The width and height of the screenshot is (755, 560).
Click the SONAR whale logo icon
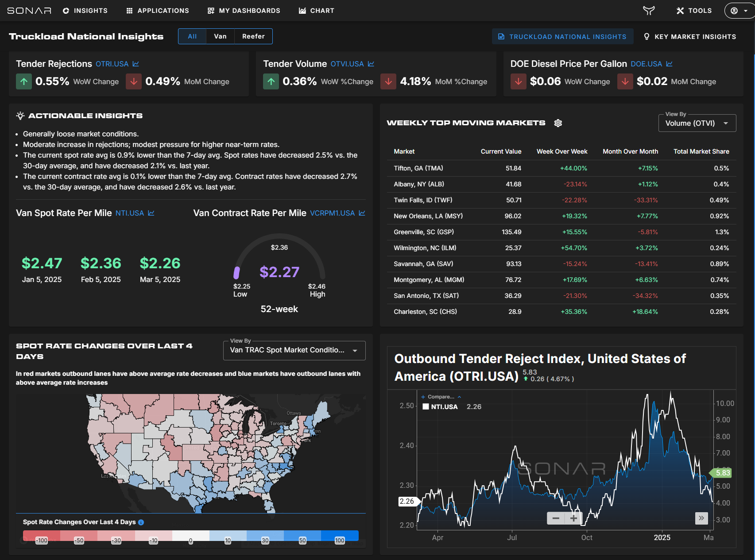click(649, 11)
